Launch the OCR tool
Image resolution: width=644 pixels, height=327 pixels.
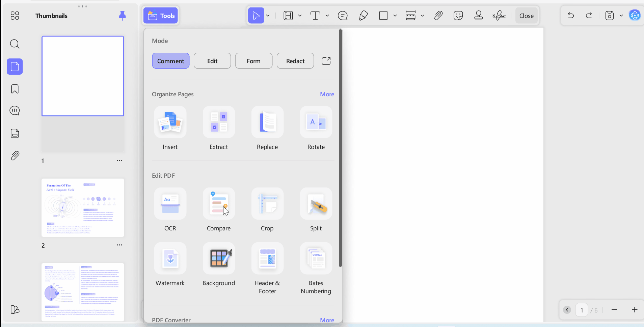[170, 210]
